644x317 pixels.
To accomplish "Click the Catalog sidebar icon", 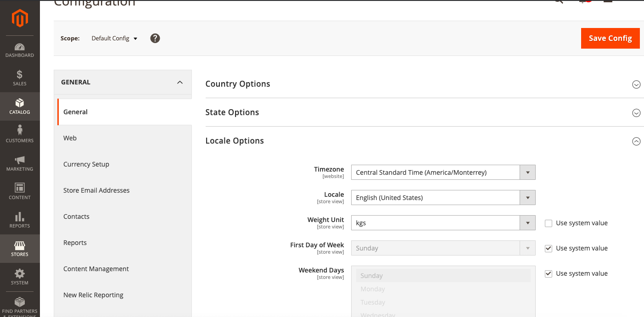I will pos(20,106).
